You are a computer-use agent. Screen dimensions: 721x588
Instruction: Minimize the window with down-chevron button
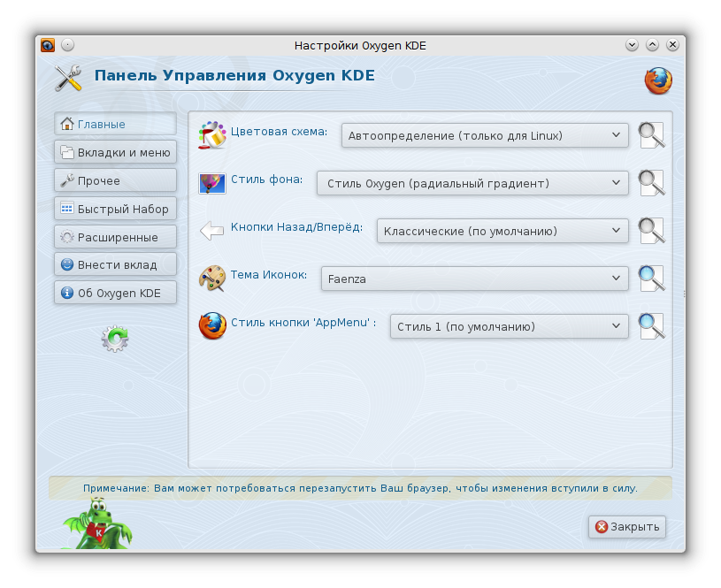pyautogui.click(x=632, y=45)
